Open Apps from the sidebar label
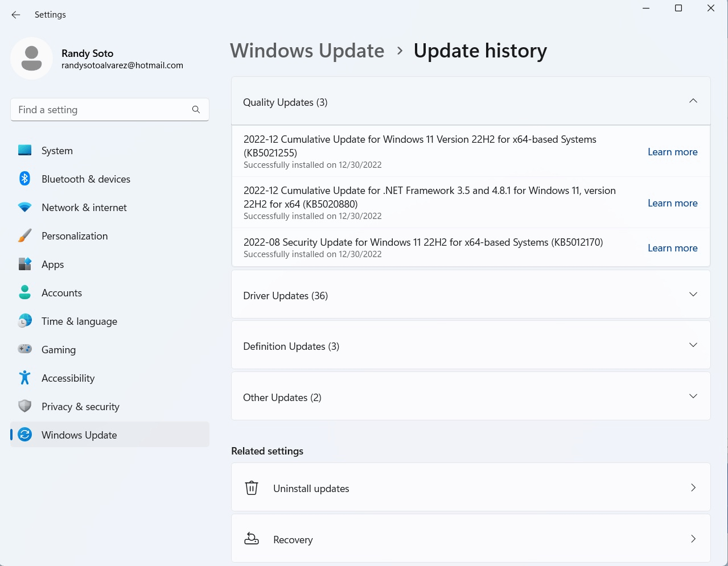This screenshot has width=728, height=566. [x=53, y=265]
